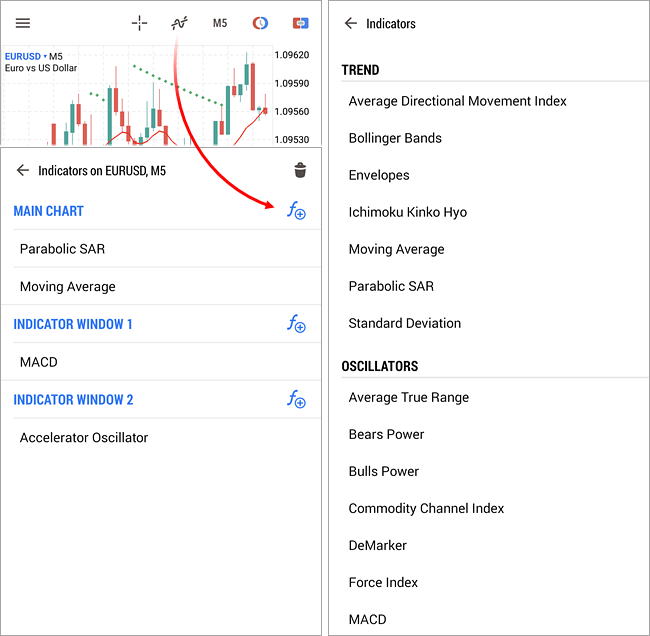
Task: Open the chart type color icon
Action: click(260, 23)
